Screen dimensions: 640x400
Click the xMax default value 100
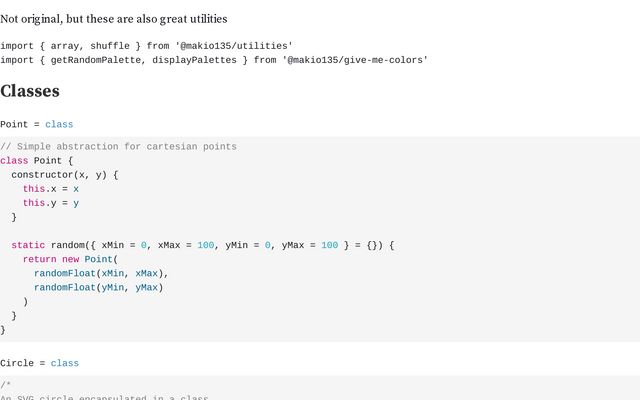pos(206,245)
